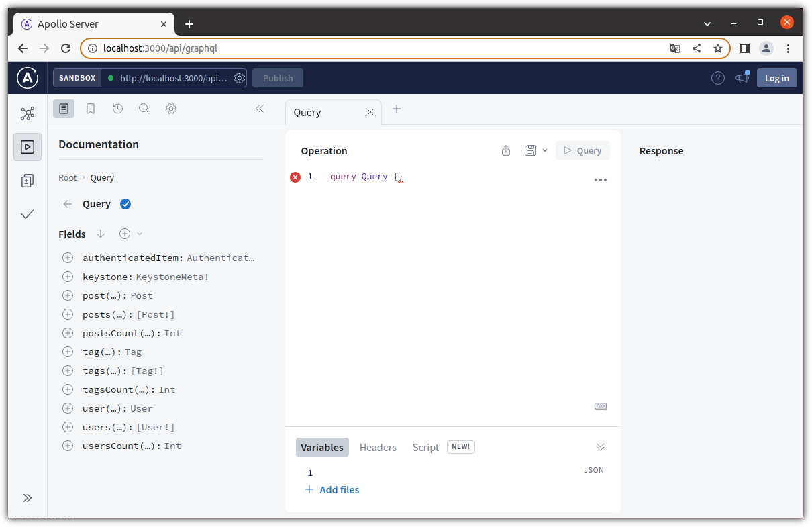Viewport: 812px width, 527px height.
Task: Open the schema Diff icon in sidebar
Action: 28,181
